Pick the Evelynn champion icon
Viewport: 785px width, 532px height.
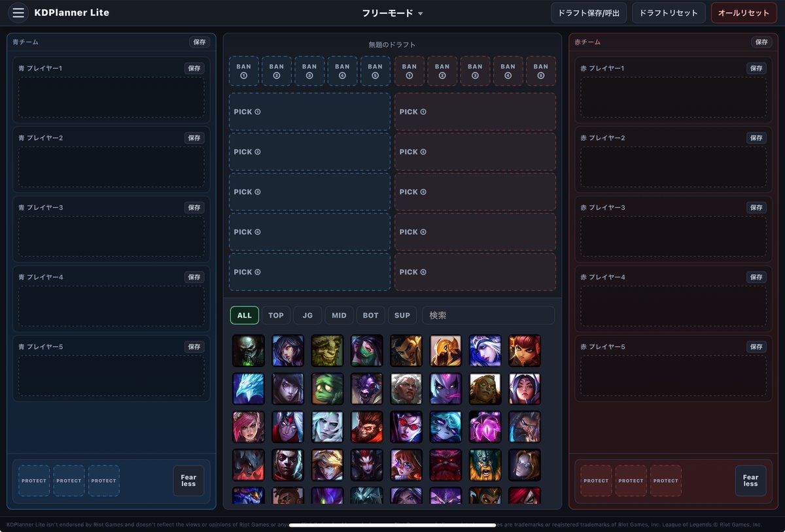445,389
